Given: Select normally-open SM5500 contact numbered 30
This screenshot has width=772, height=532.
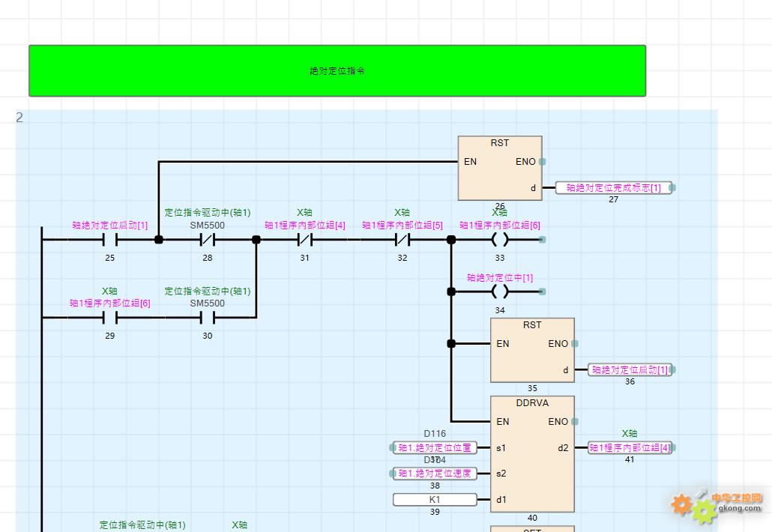Looking at the screenshot, I should (x=207, y=318).
